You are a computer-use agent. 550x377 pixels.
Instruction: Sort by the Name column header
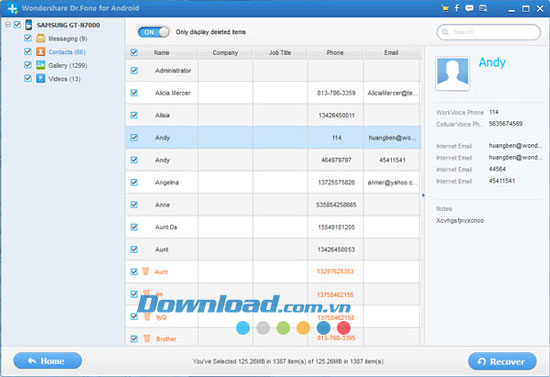pos(161,53)
